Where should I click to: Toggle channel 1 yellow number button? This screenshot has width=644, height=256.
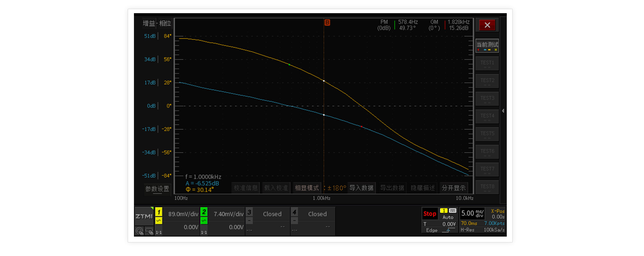(x=158, y=212)
